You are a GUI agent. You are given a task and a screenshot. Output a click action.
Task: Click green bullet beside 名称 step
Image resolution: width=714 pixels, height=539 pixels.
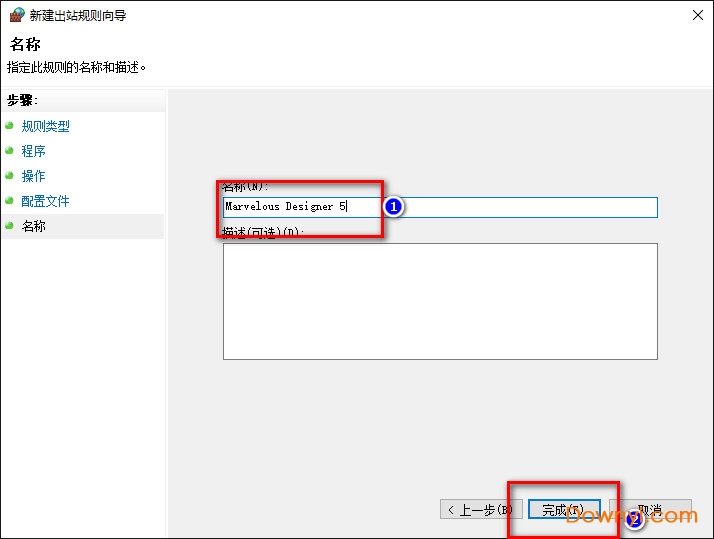10,226
